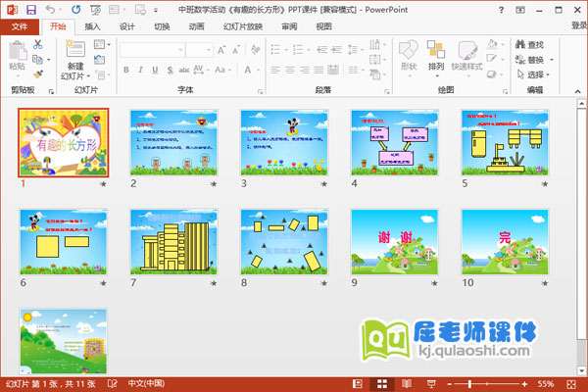Switch to the Insert tab
The width and height of the screenshot is (588, 392).
tap(93, 26)
